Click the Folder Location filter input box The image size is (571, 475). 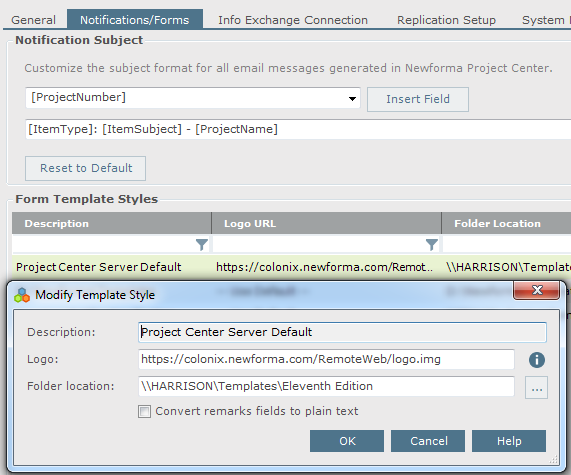tap(507, 244)
